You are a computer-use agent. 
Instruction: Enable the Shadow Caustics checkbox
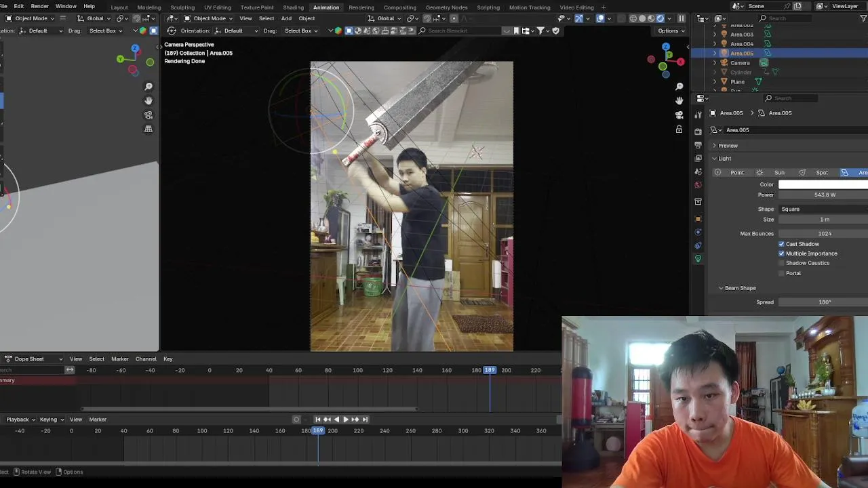click(782, 263)
